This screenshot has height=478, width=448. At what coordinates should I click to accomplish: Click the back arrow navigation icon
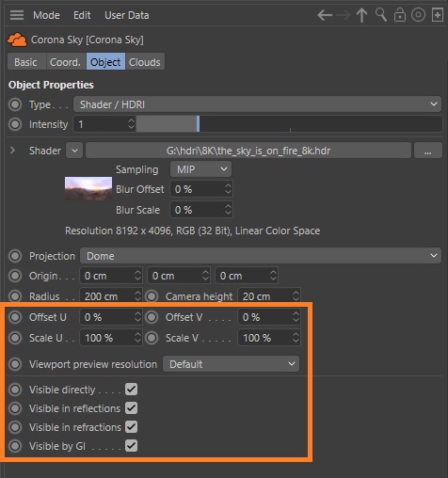click(325, 15)
